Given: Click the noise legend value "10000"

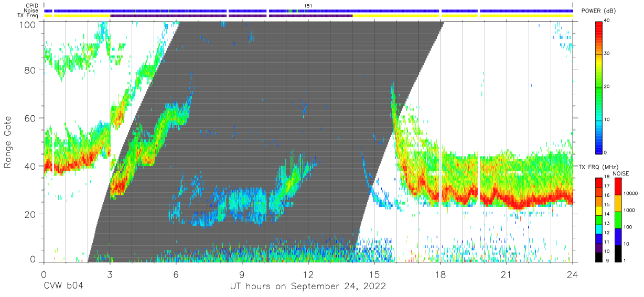Looking at the screenshot, I should tap(630, 194).
